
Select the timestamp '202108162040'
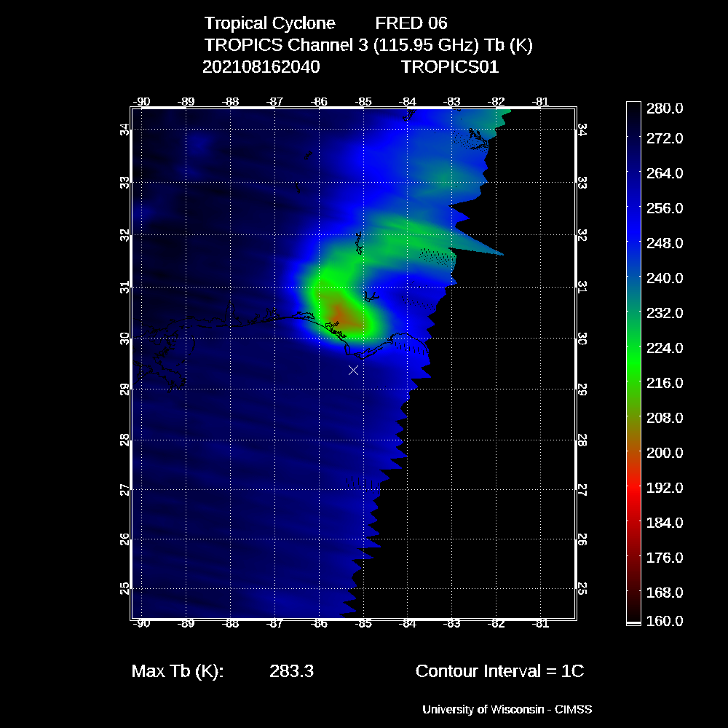(x=261, y=67)
